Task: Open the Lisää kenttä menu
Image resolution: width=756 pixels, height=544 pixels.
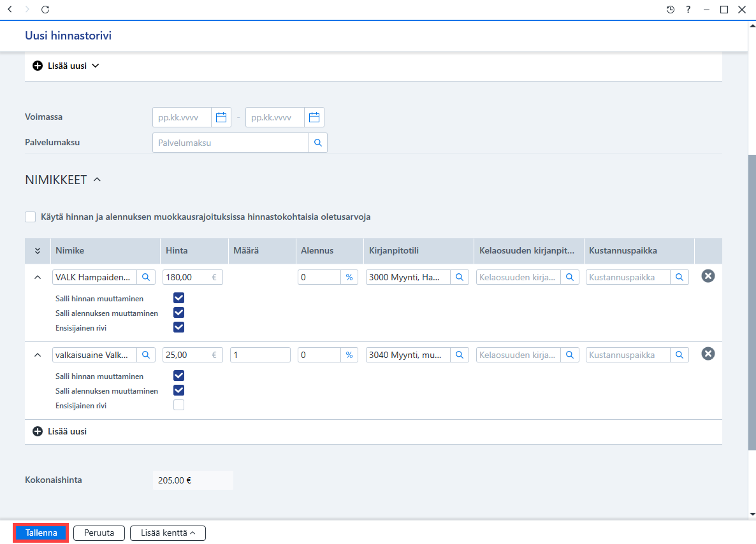Action: (168, 533)
